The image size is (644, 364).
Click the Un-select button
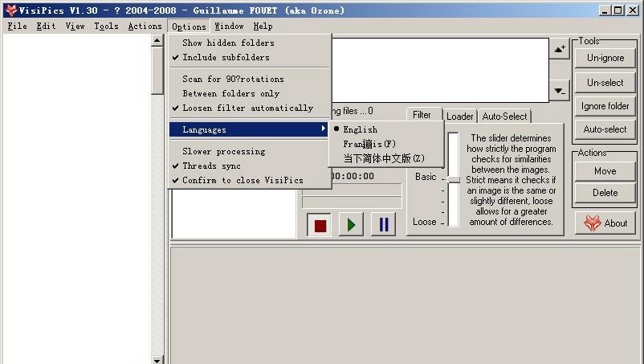605,83
